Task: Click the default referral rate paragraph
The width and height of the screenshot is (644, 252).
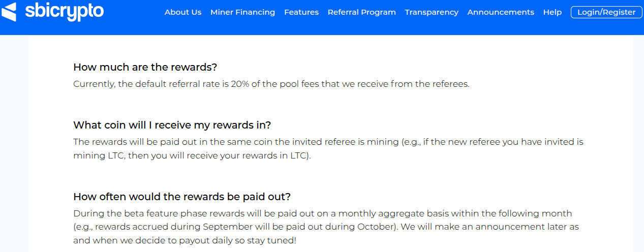Action: [x=271, y=84]
